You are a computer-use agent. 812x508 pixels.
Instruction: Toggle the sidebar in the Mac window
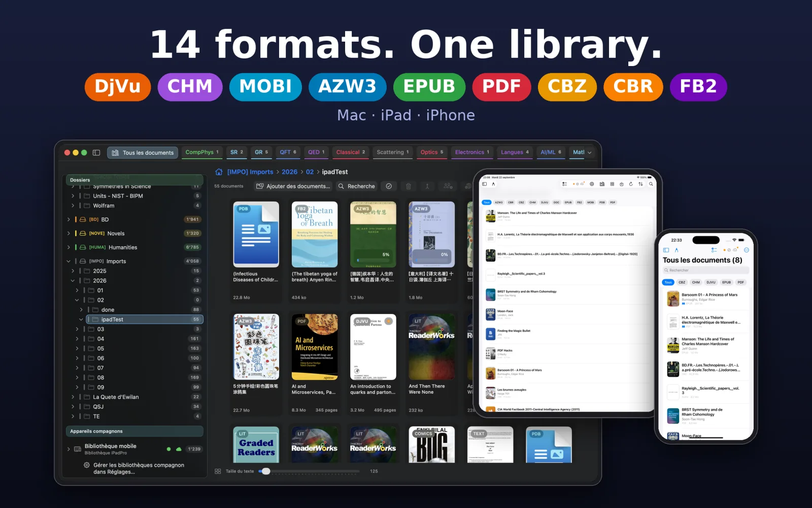point(96,152)
